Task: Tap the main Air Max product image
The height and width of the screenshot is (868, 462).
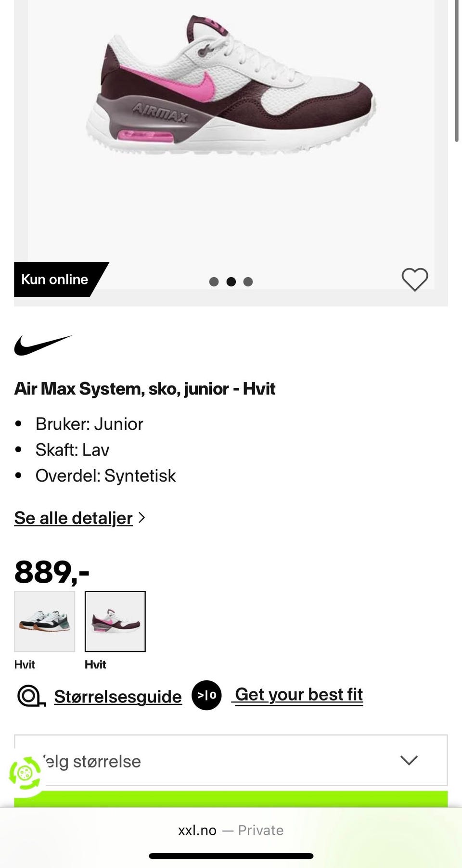Action: tap(231, 85)
